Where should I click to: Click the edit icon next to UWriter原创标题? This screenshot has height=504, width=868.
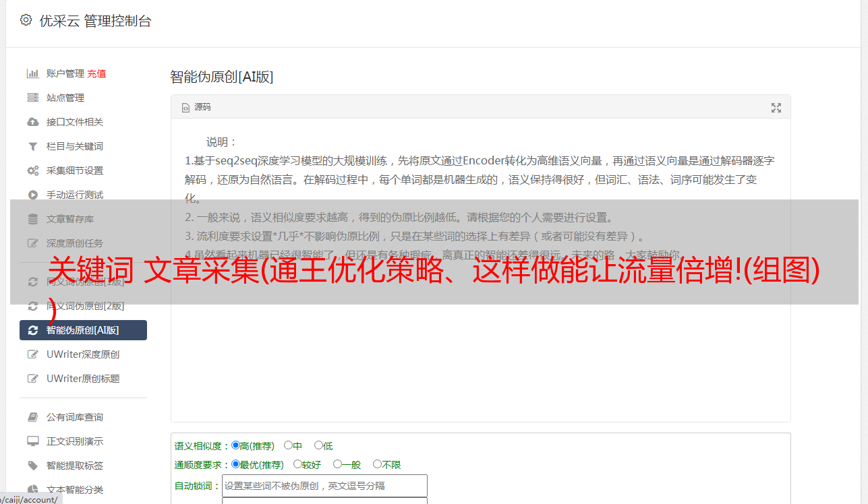[x=32, y=379]
